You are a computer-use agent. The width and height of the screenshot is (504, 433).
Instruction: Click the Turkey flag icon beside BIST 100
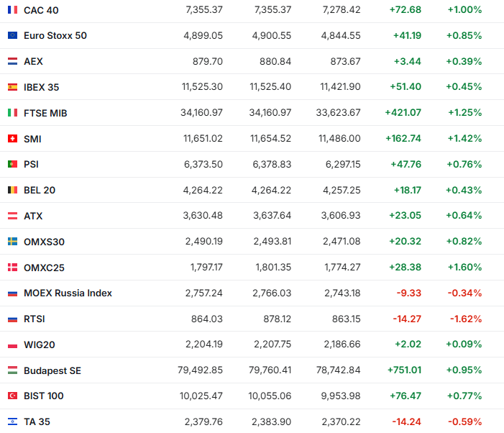coord(12,396)
